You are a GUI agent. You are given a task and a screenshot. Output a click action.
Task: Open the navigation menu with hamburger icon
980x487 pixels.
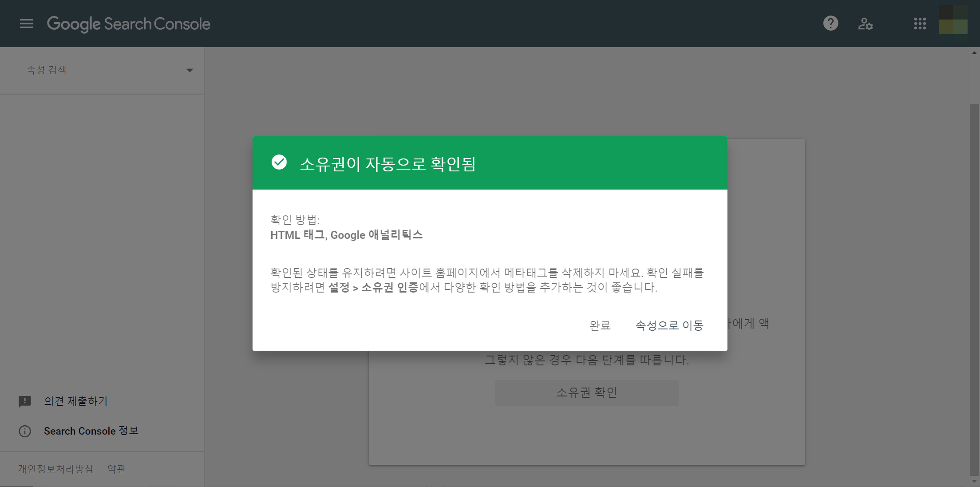click(x=26, y=24)
